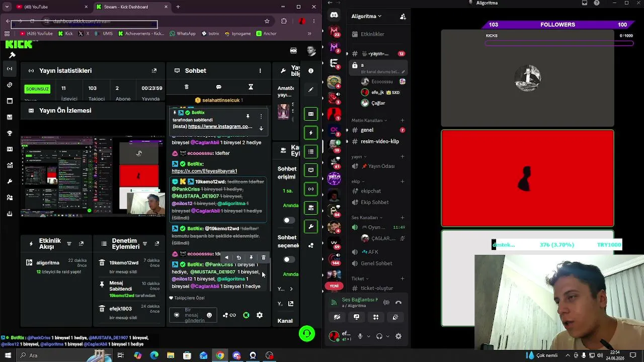Click the info icon in the Kick right toolbar
Viewport: 644px width, 362px height.
coord(311,71)
